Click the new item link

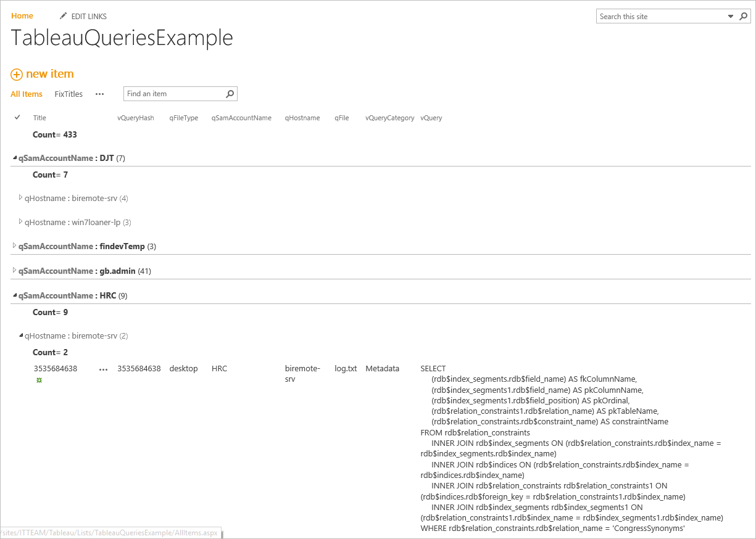tap(50, 74)
